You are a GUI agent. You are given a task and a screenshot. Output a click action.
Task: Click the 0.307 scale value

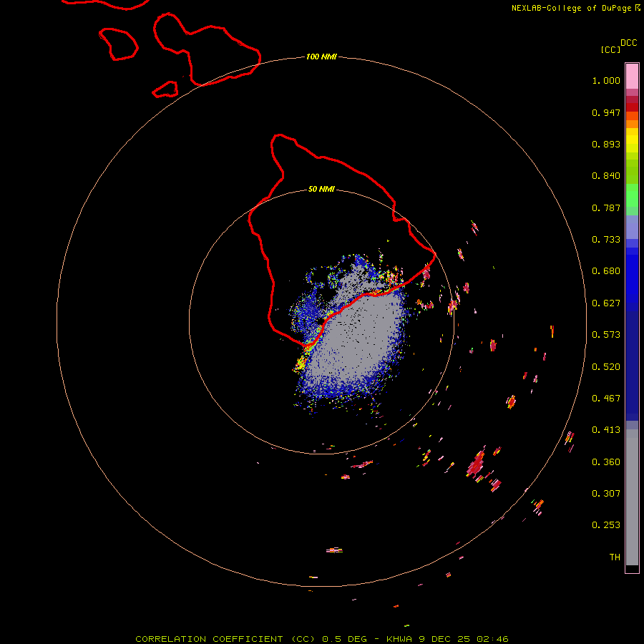pos(606,494)
